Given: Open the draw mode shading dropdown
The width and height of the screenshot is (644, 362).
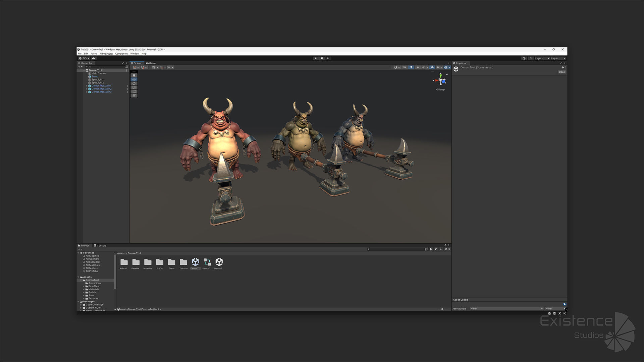Looking at the screenshot, I should (x=397, y=67).
